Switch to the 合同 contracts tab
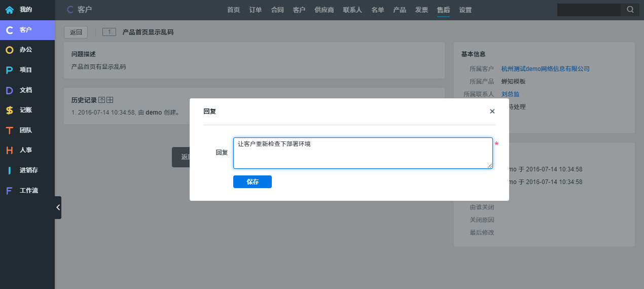 coord(277,10)
